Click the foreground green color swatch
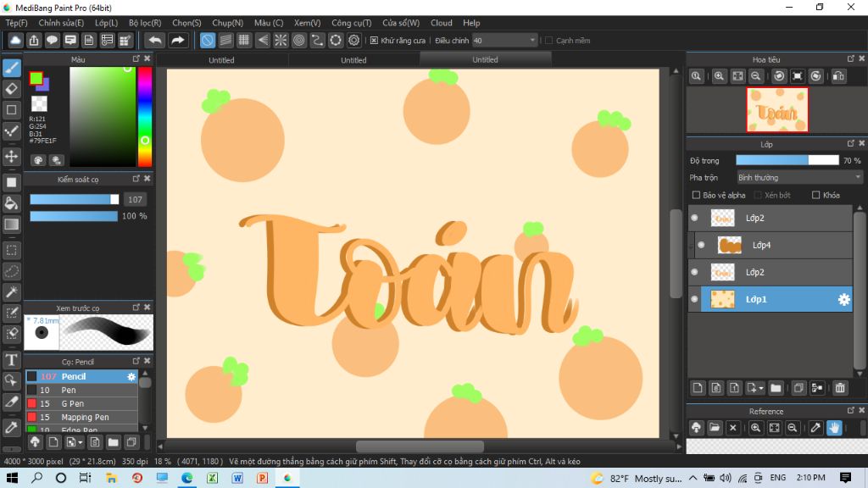This screenshot has height=488, width=868. click(x=36, y=79)
